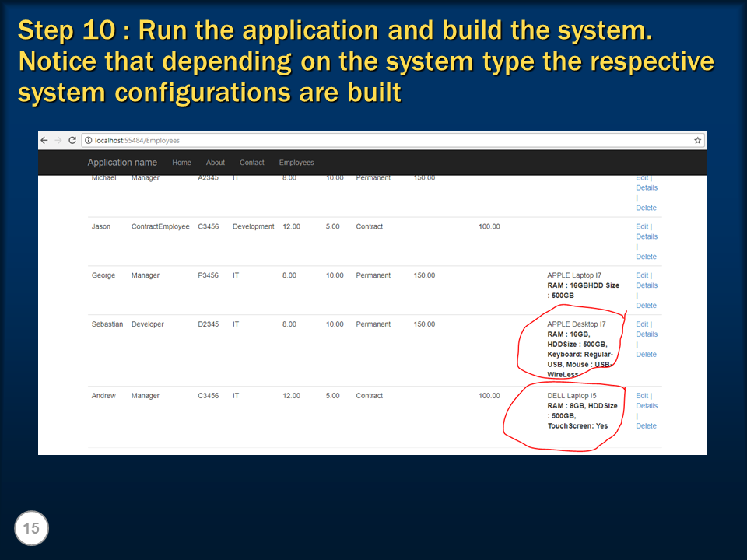View Details for Sebastian
The height and width of the screenshot is (560, 747).
click(647, 334)
